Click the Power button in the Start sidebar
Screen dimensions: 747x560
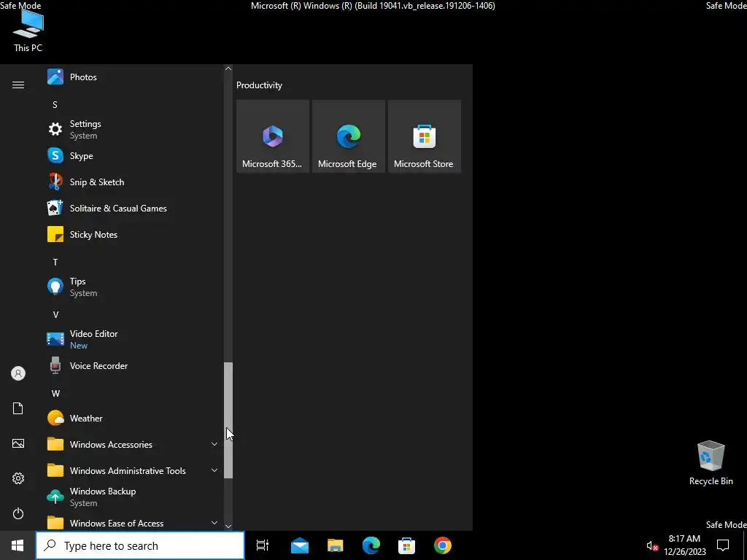pos(18,513)
